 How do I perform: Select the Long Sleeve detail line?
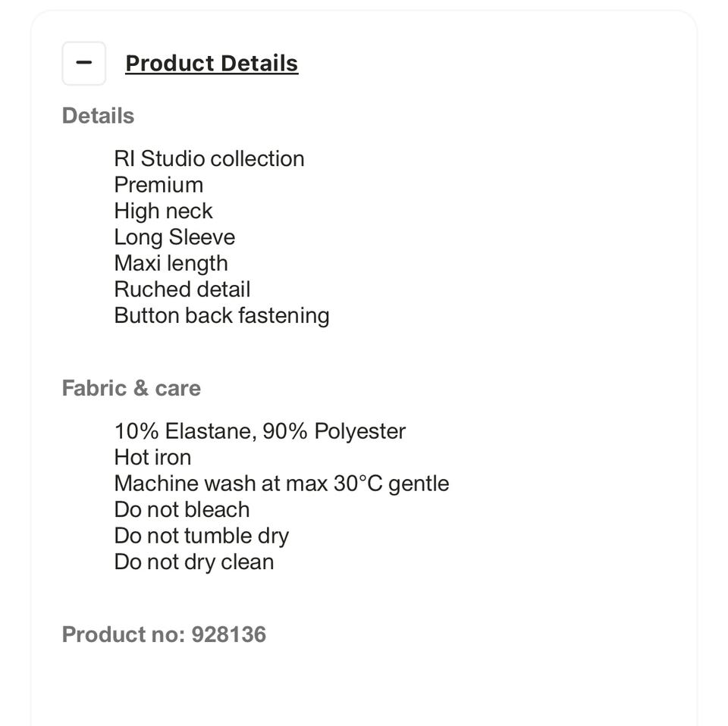point(174,237)
